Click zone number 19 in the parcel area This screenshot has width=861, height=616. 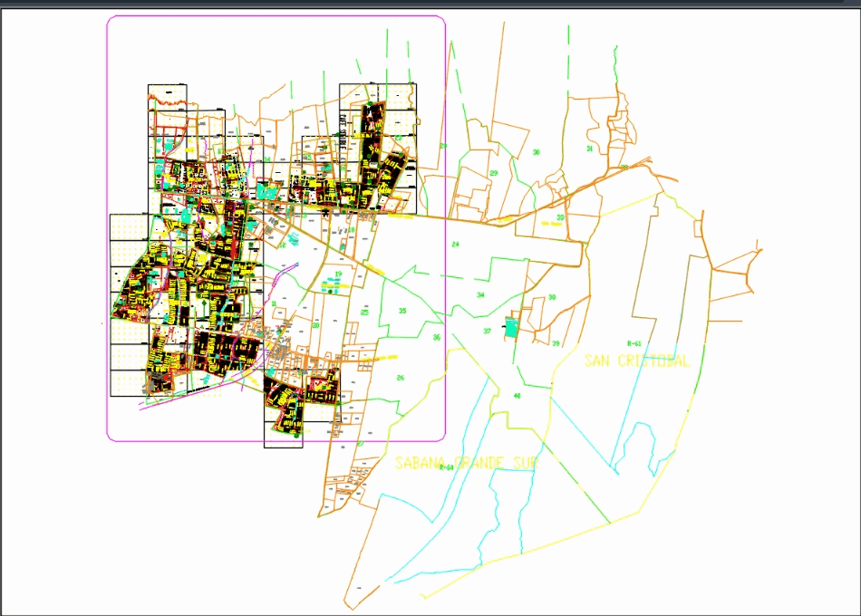pyautogui.click(x=338, y=273)
